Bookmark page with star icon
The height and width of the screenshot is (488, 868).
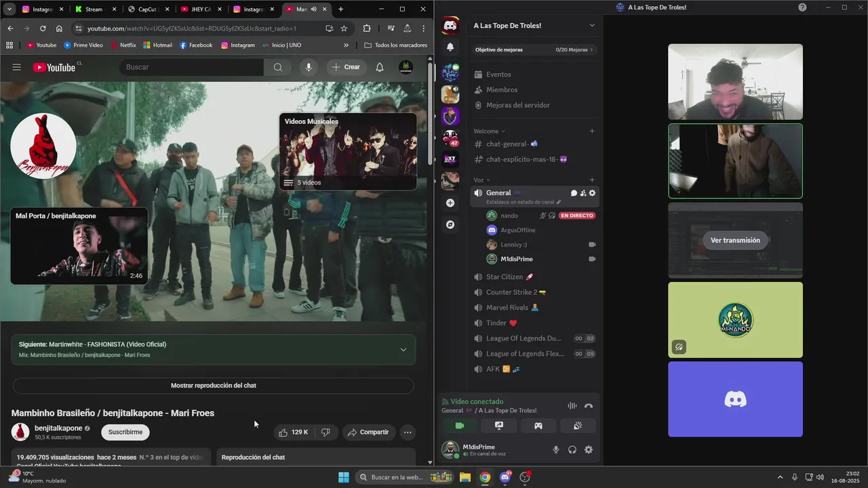coord(344,28)
